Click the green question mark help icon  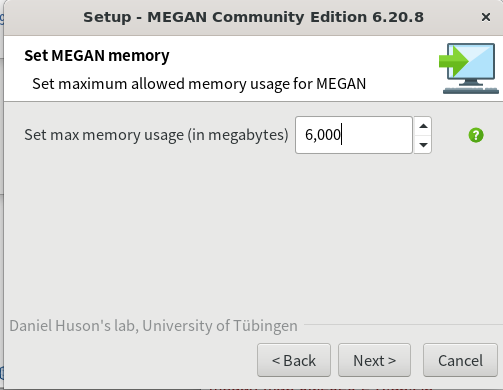click(x=476, y=135)
